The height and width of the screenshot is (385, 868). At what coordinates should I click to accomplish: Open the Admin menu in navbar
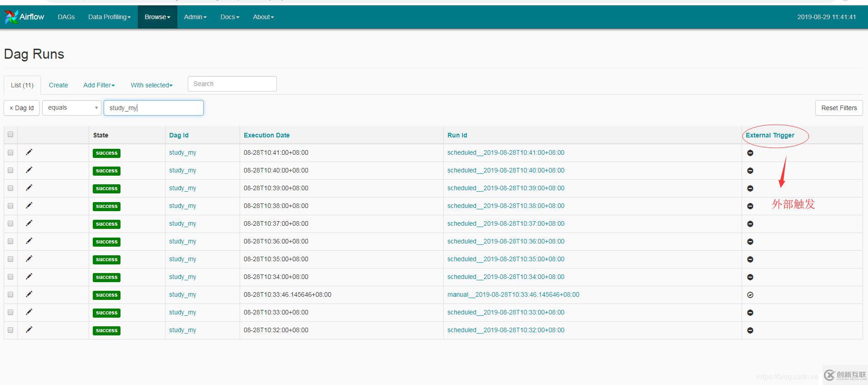195,17
